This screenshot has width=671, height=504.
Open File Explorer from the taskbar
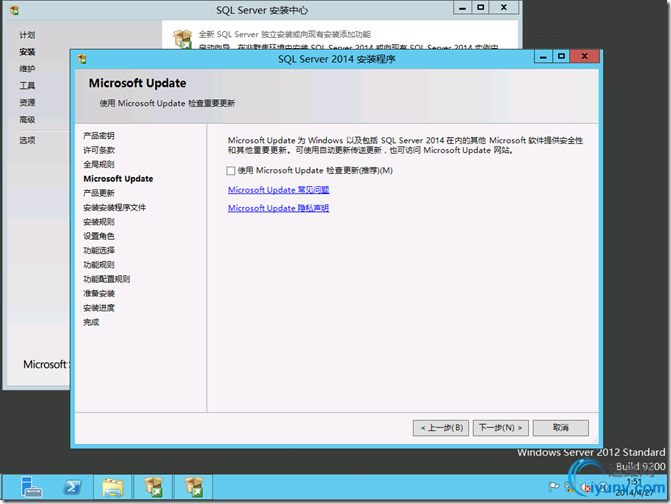(113, 487)
